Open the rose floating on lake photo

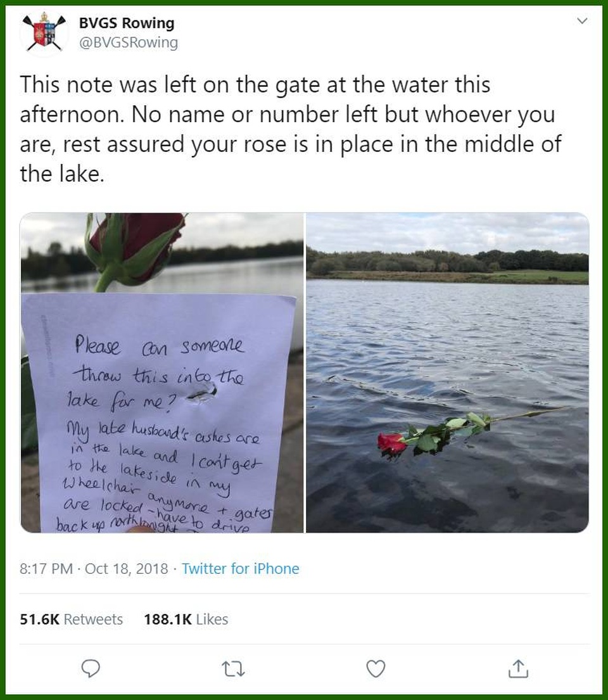click(x=447, y=372)
